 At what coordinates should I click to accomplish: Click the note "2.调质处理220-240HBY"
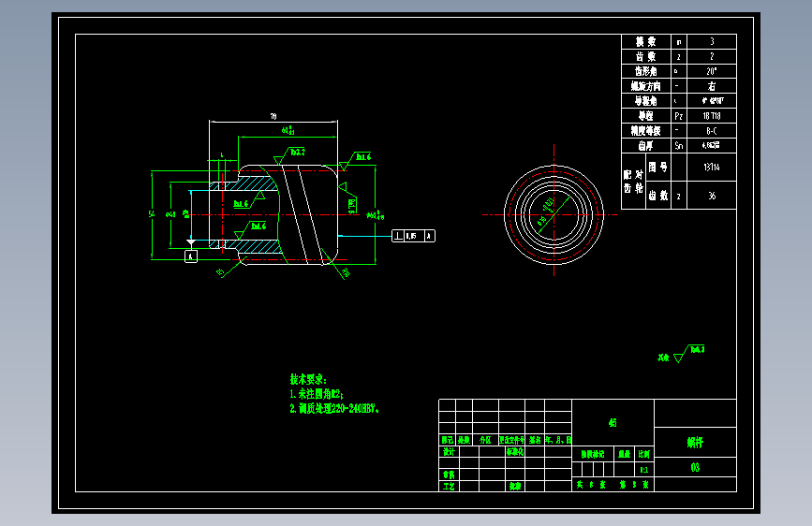pyautogui.click(x=334, y=408)
